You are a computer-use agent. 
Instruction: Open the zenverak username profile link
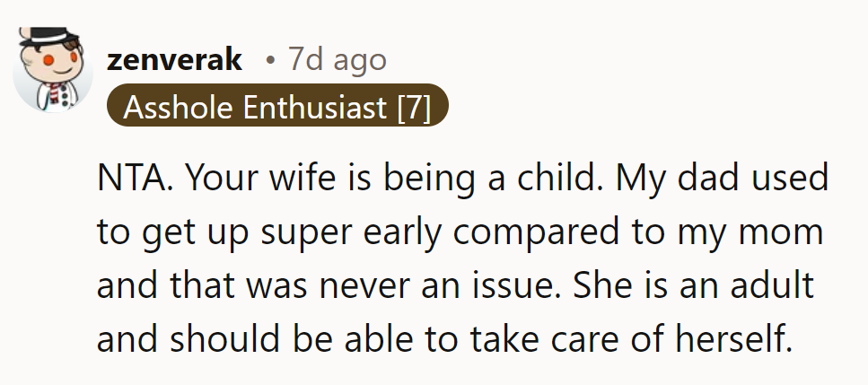(174, 60)
